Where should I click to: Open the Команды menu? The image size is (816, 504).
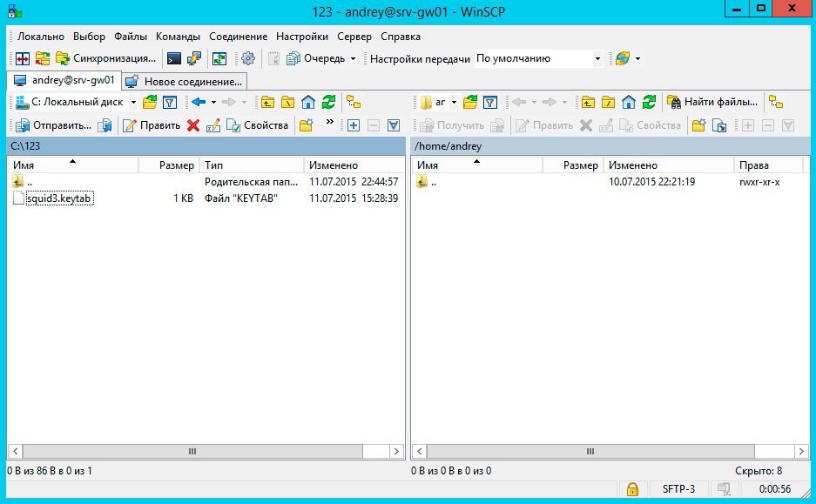(178, 37)
